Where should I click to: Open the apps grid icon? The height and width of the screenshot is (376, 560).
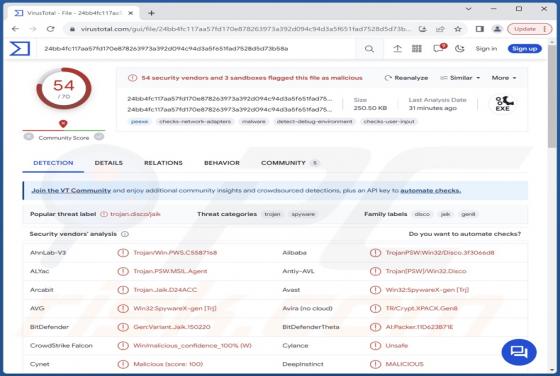[417, 49]
